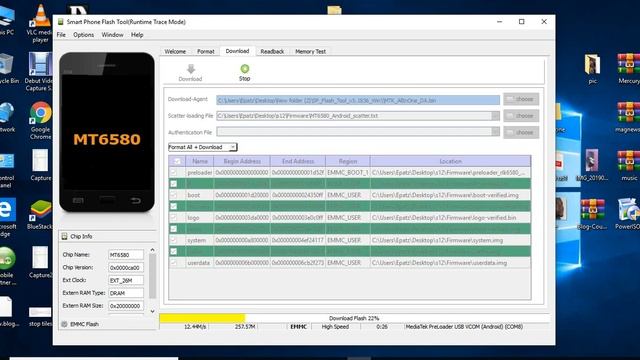640x360 pixels.
Task: Open the Options menu
Action: click(x=84, y=35)
